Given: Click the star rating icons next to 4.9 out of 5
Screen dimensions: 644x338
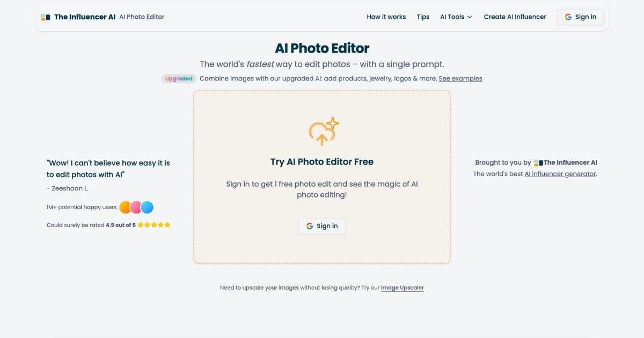Looking at the screenshot, I should (x=153, y=225).
